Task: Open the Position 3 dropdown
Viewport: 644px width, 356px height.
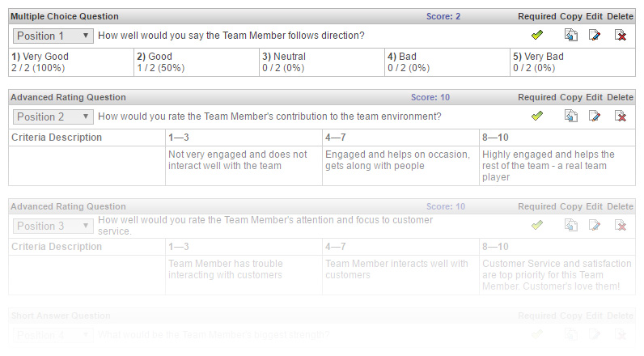Action: [53, 226]
